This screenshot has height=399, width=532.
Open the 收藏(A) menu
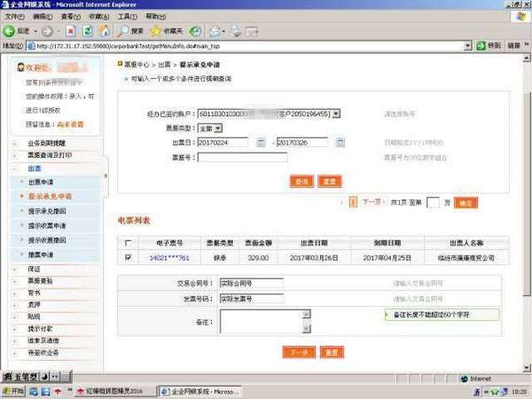[x=99, y=17]
